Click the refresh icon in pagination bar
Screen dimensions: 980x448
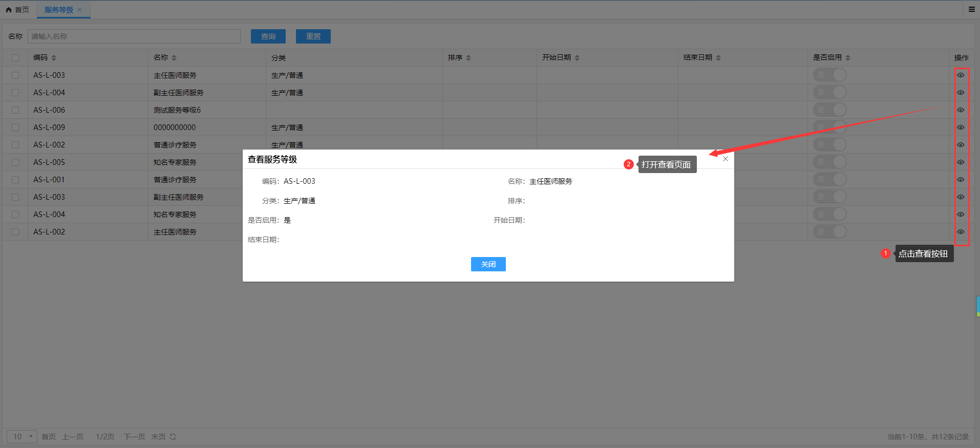coord(173,437)
